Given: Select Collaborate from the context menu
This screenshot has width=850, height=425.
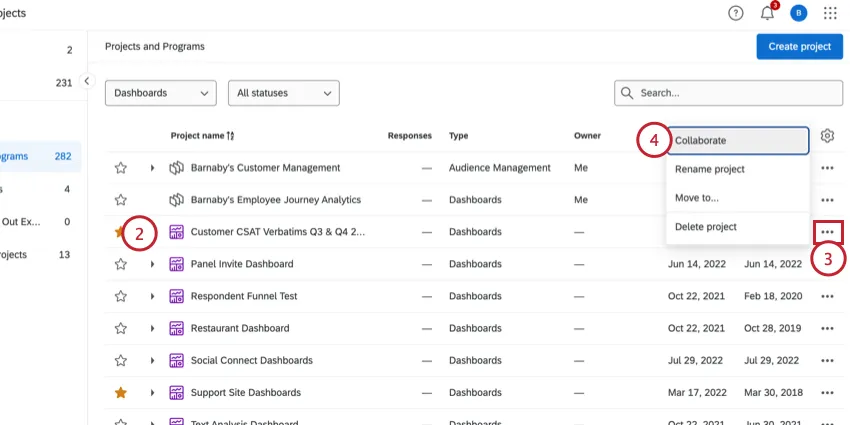Looking at the screenshot, I should [737, 141].
